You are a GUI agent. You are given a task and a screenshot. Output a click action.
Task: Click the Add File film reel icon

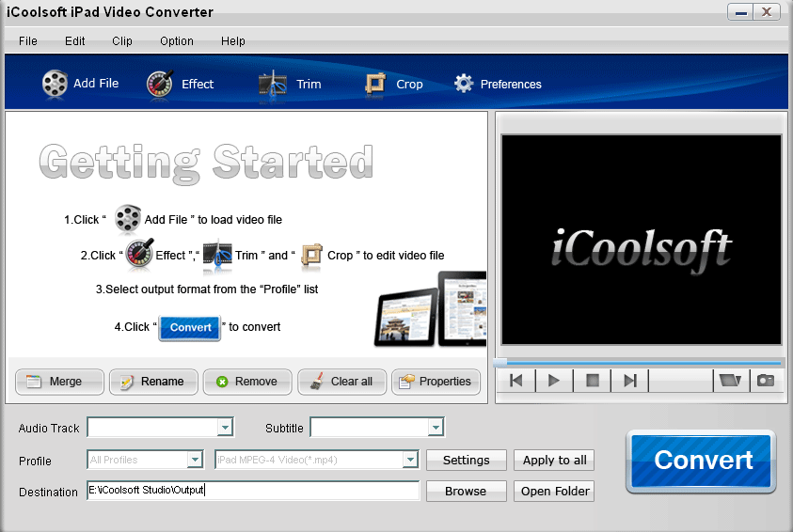(x=55, y=84)
